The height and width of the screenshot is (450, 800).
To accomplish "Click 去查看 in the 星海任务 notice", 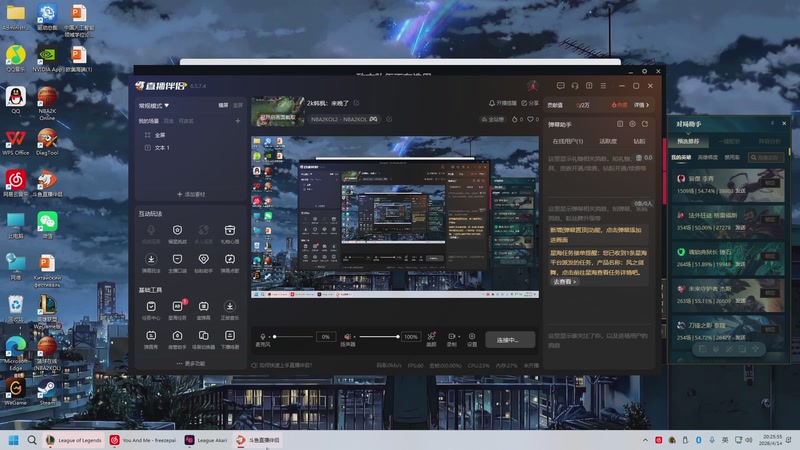I will [x=564, y=282].
